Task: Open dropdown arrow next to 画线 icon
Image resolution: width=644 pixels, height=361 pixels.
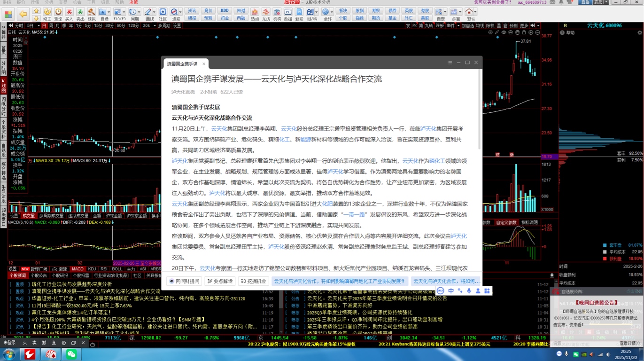Action: pyautogui.click(x=154, y=11)
